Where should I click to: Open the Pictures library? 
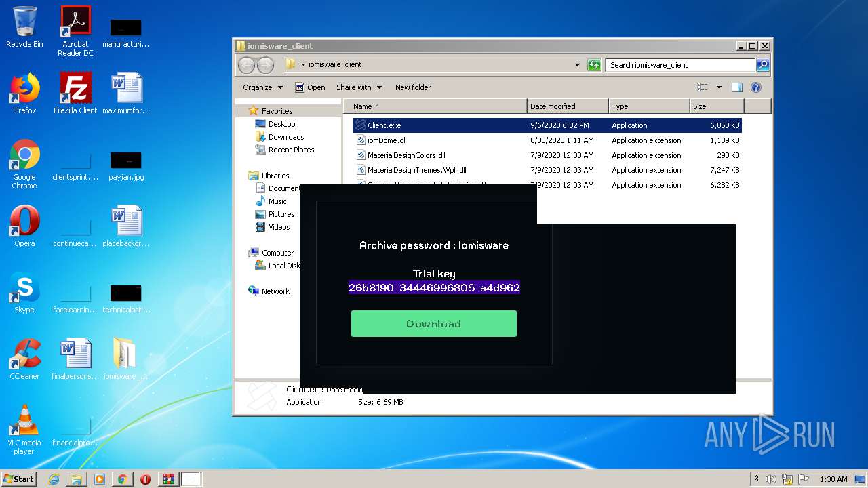pyautogui.click(x=281, y=214)
